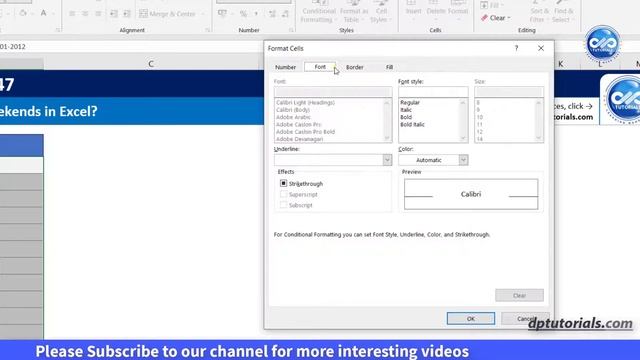Click the Cancel button
The image size is (640, 360).
[x=525, y=318]
